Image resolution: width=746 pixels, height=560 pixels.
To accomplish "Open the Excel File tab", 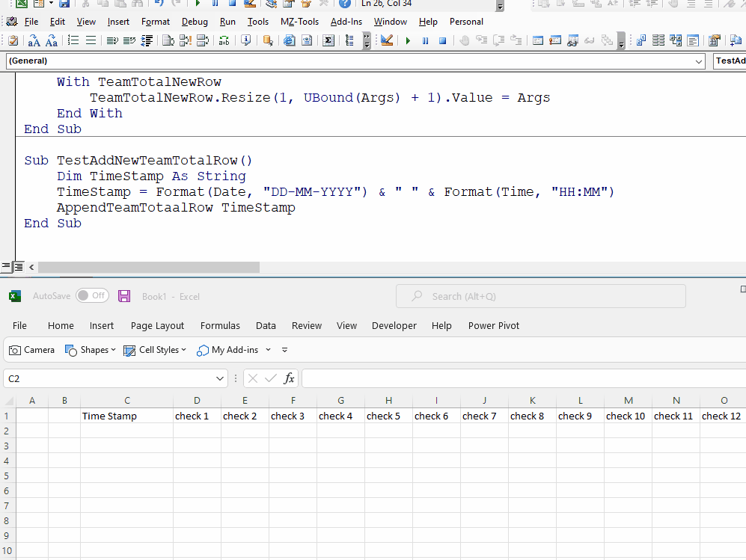I will pyautogui.click(x=19, y=326).
